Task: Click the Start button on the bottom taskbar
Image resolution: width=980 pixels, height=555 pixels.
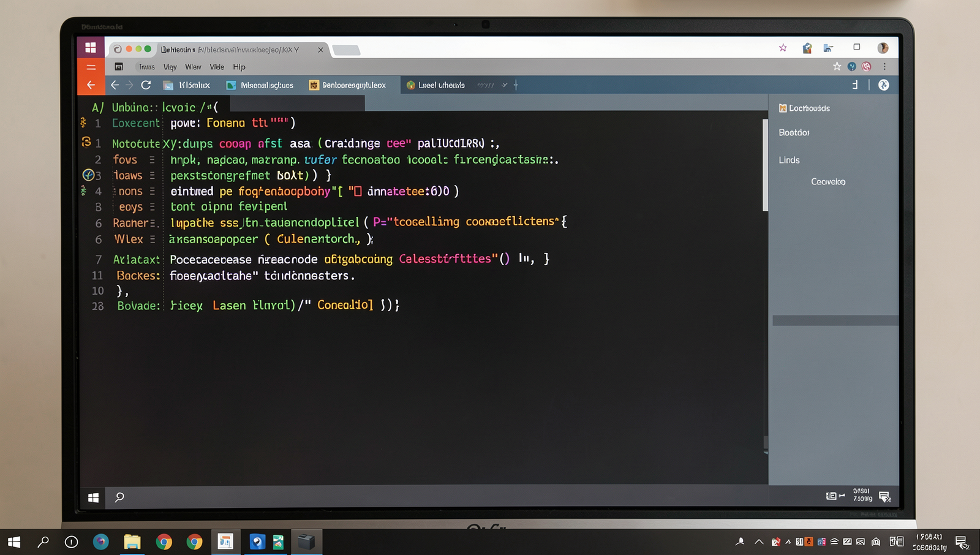Action: pos(14,542)
